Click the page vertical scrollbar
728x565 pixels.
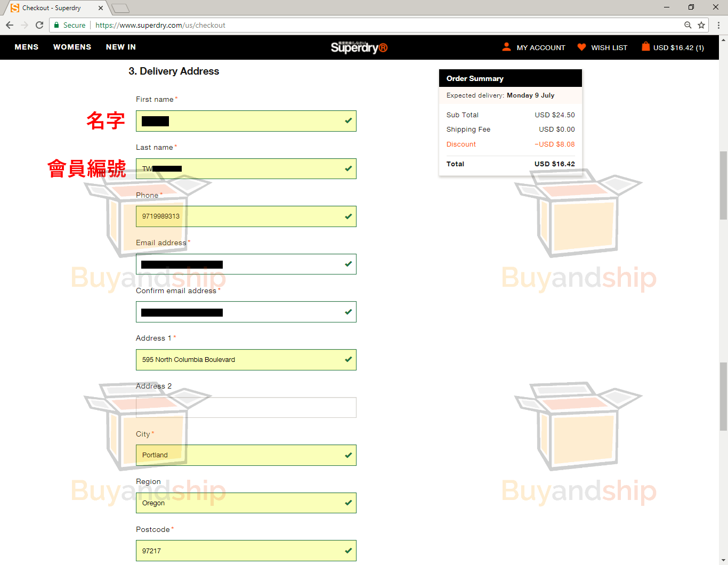723,187
